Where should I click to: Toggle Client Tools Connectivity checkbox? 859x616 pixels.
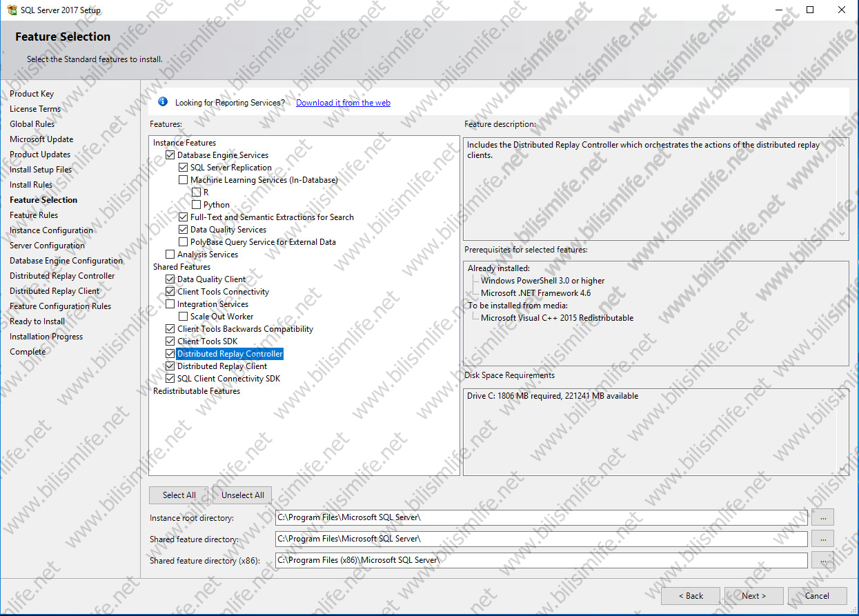pyautogui.click(x=170, y=292)
